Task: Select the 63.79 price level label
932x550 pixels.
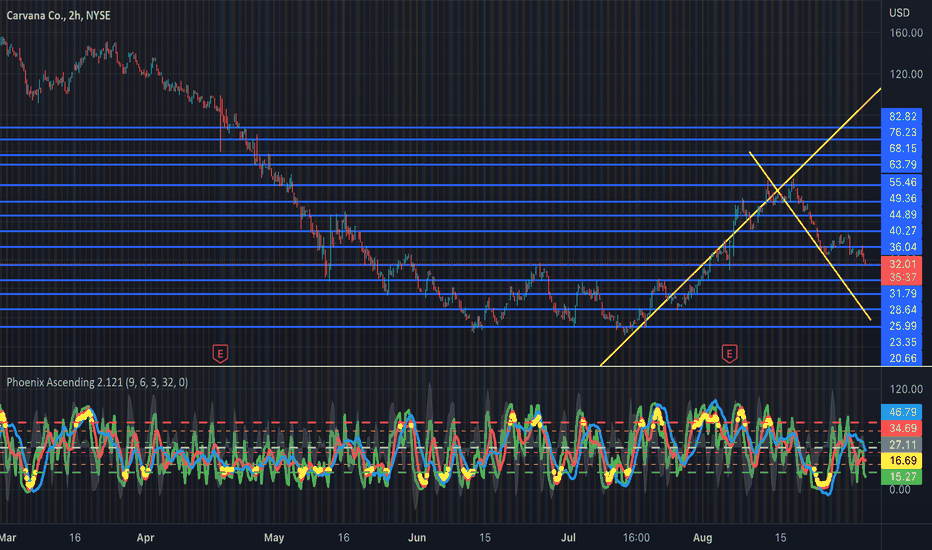Action: click(902, 165)
